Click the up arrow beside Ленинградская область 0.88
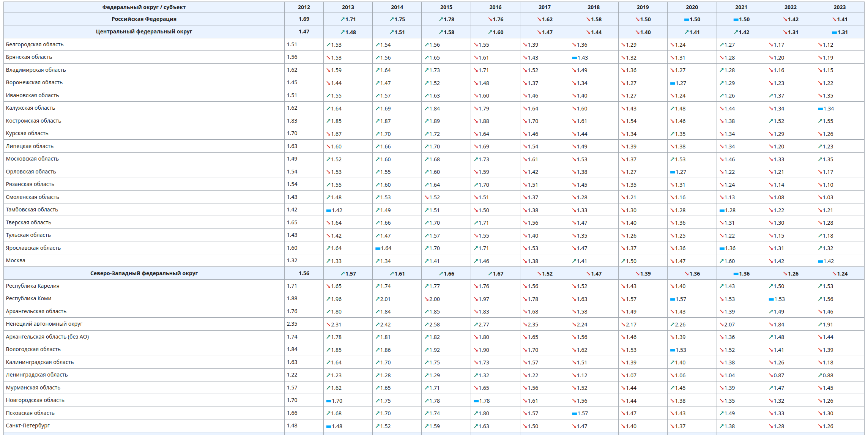 820,375
